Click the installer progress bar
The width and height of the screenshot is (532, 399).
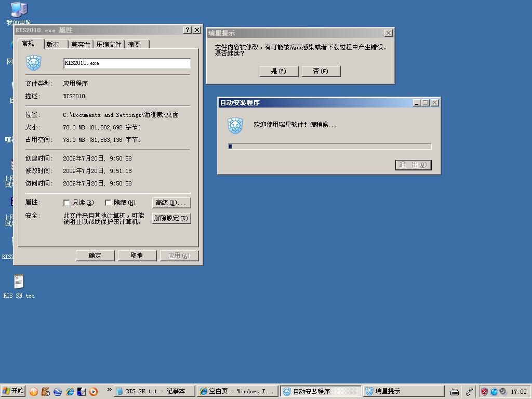click(329, 147)
